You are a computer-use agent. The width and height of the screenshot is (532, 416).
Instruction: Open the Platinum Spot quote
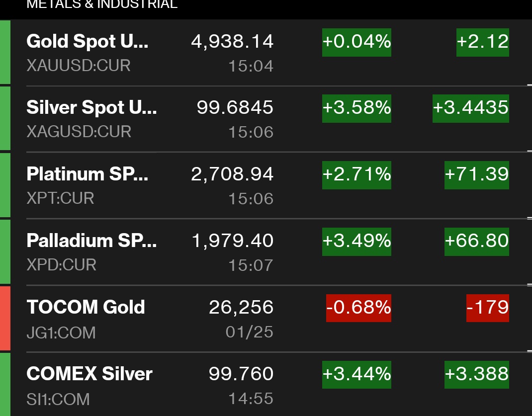tap(88, 174)
